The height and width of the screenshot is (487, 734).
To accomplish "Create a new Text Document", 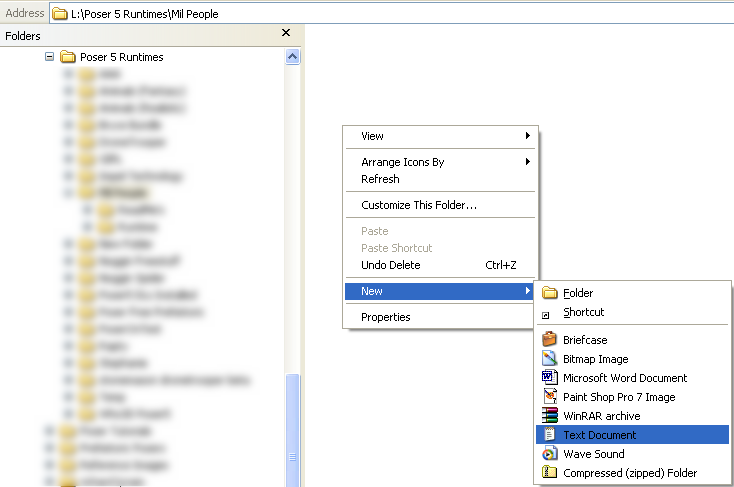I will coord(599,435).
